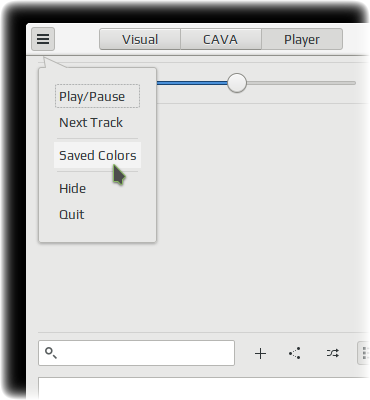Click the round slider handle
Viewport: 370px width, 400px height.
pos(237,83)
